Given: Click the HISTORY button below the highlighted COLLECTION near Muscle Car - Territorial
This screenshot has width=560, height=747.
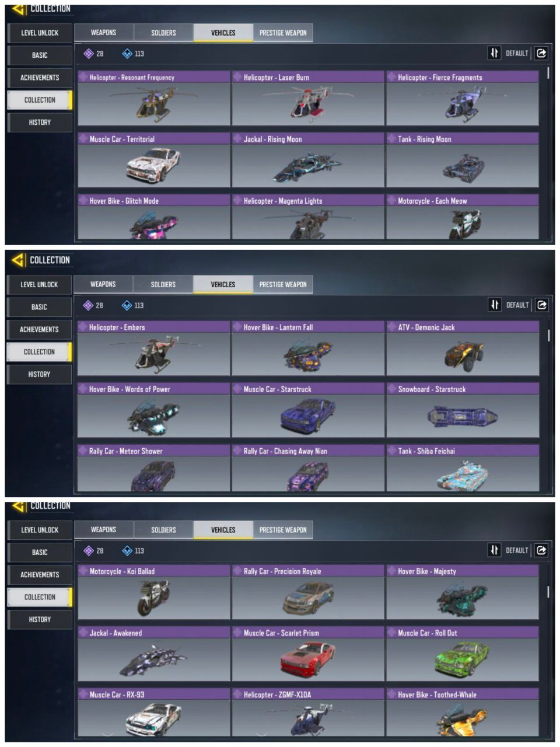Looking at the screenshot, I should click(x=40, y=122).
